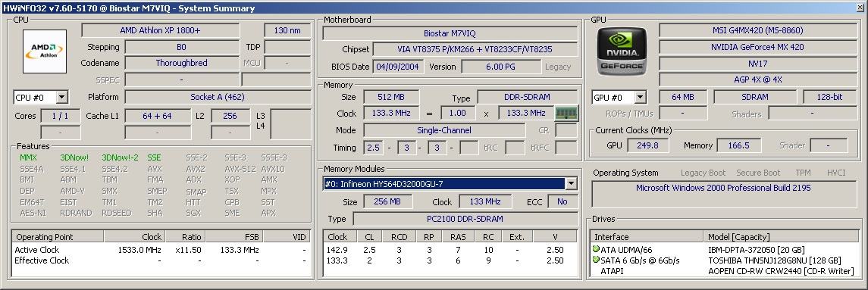Click the AES-NI feature label

pos(33,213)
